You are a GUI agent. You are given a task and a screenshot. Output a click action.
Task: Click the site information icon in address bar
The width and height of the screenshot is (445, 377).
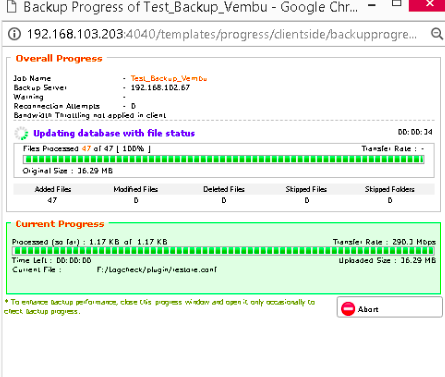14,34
